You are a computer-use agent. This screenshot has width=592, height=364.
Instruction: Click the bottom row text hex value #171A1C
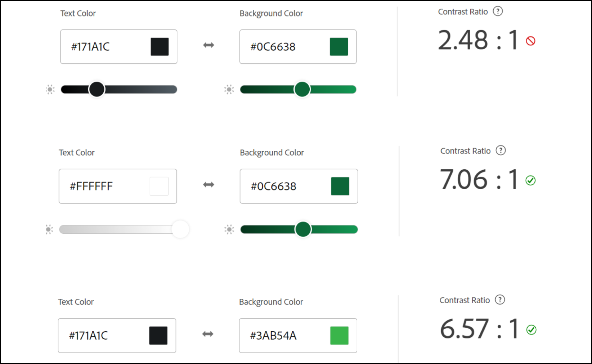pos(88,336)
